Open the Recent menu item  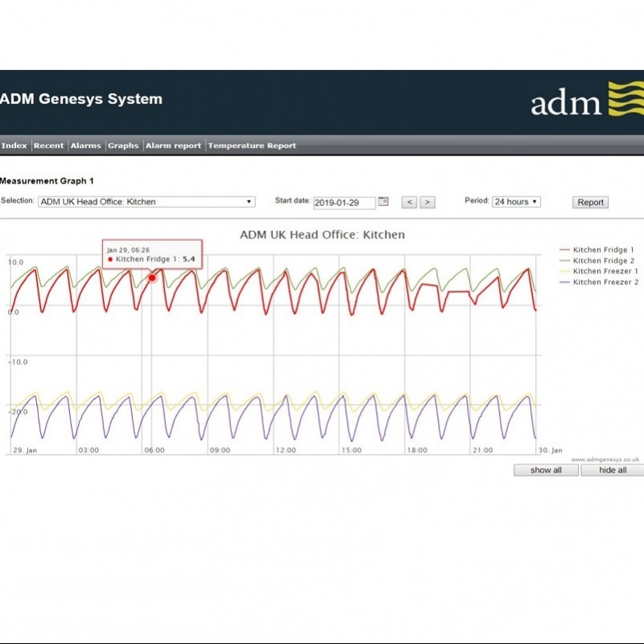point(48,146)
